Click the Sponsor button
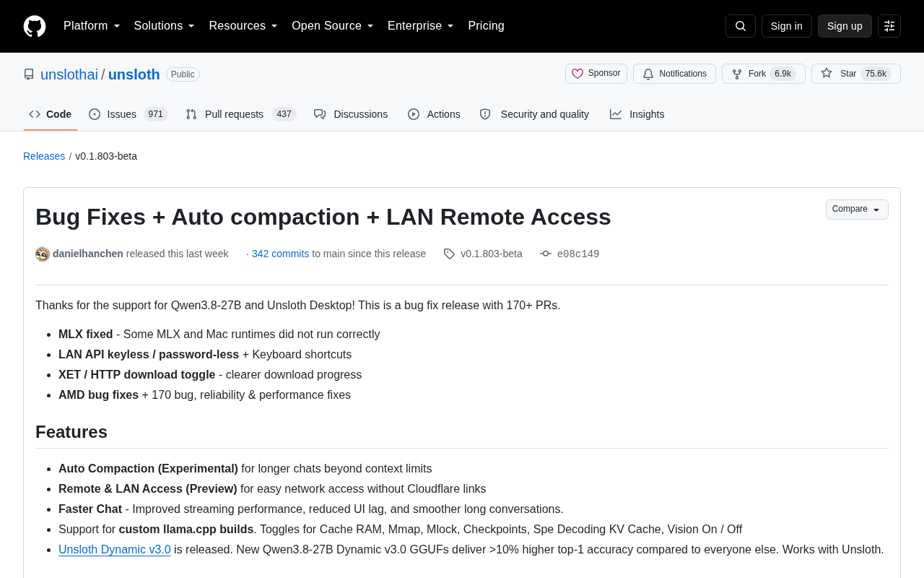This screenshot has height=578, width=924. [596, 74]
